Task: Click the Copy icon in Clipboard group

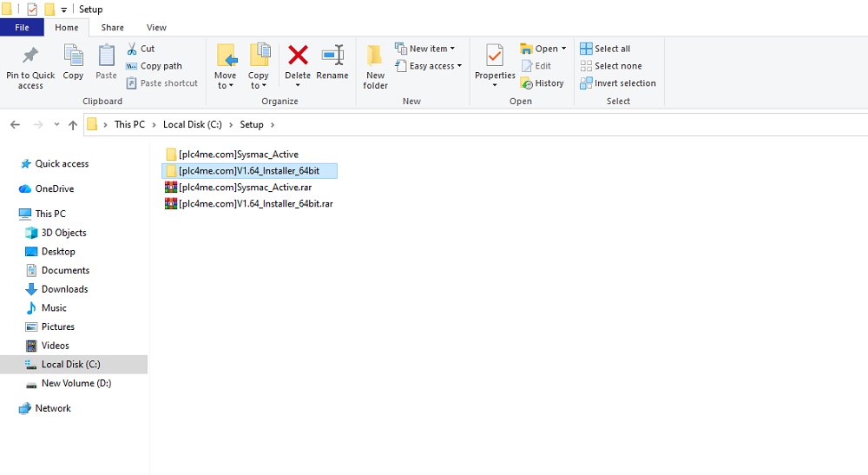Action: [74, 56]
